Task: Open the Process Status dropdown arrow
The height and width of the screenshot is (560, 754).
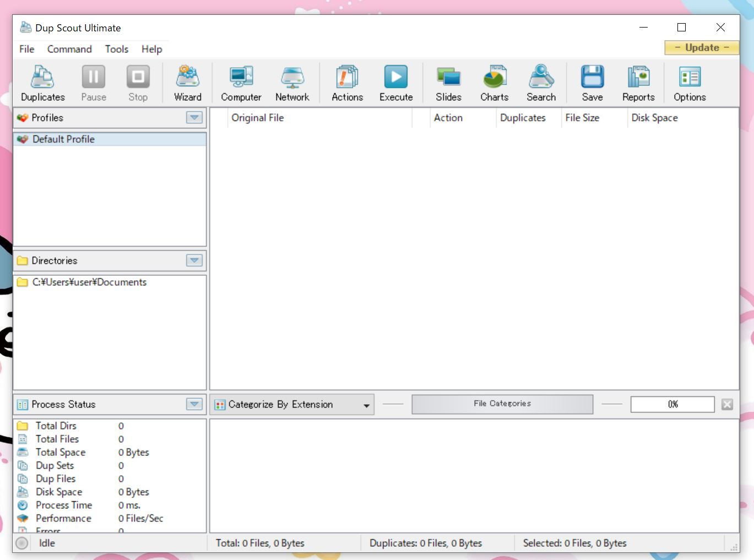Action: [x=194, y=404]
